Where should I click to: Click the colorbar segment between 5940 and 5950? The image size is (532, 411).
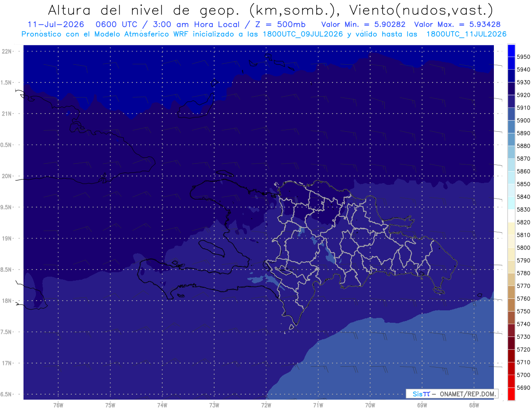click(x=511, y=63)
